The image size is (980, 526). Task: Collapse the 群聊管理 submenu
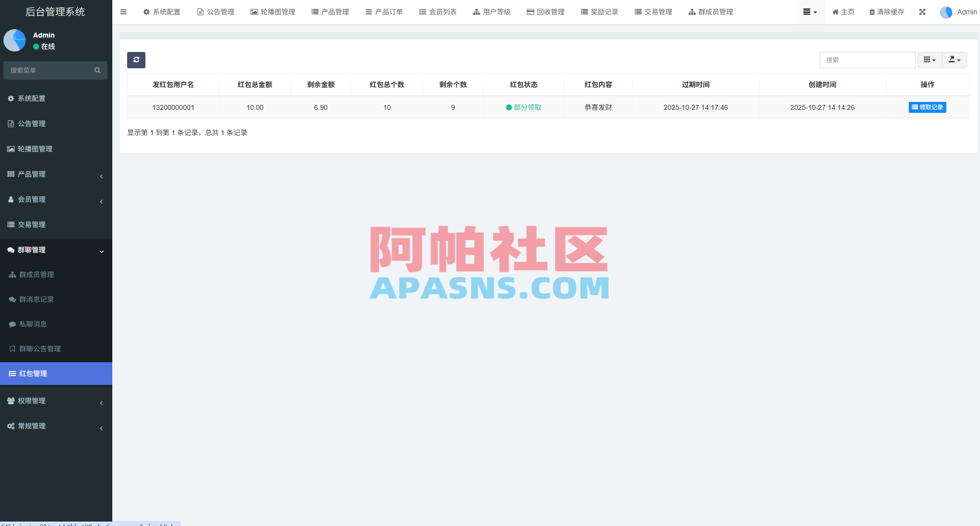[x=56, y=250]
